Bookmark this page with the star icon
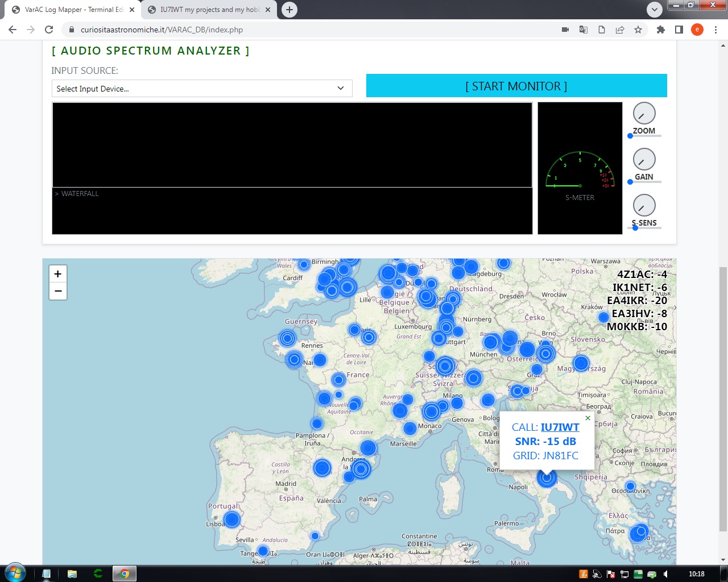The image size is (728, 582). [x=638, y=30]
